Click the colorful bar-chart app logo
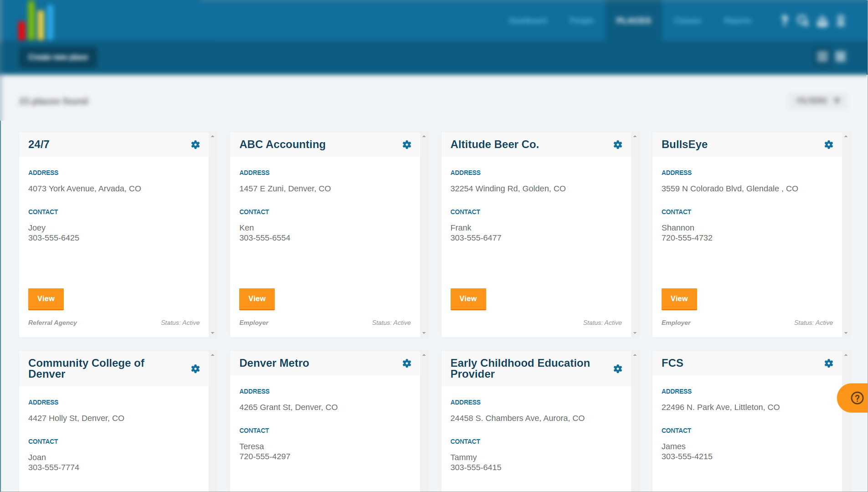The height and width of the screenshot is (492, 868). [x=36, y=21]
